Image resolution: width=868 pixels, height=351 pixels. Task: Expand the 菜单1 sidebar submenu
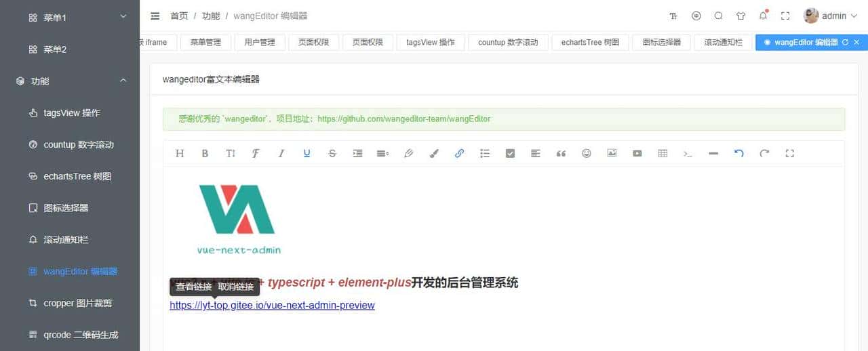(x=70, y=17)
